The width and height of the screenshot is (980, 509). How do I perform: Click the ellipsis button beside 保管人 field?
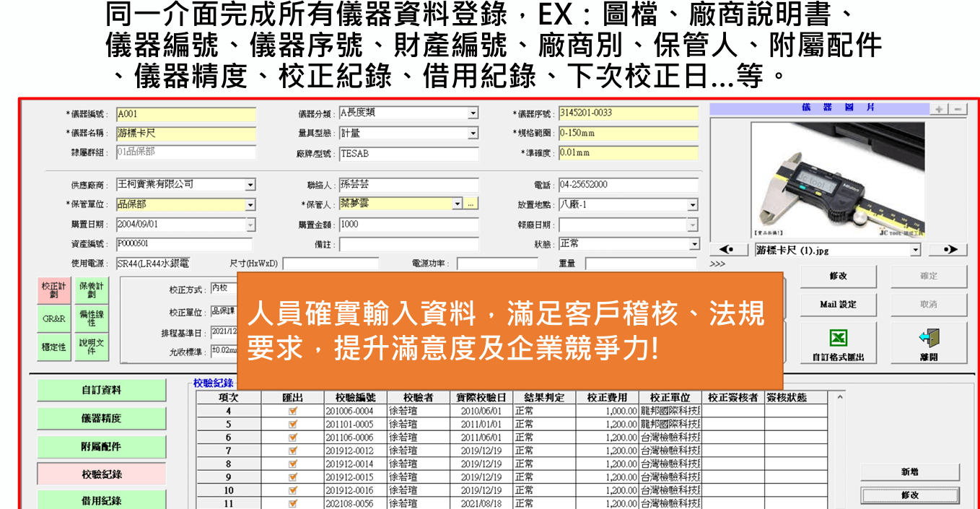[471, 204]
